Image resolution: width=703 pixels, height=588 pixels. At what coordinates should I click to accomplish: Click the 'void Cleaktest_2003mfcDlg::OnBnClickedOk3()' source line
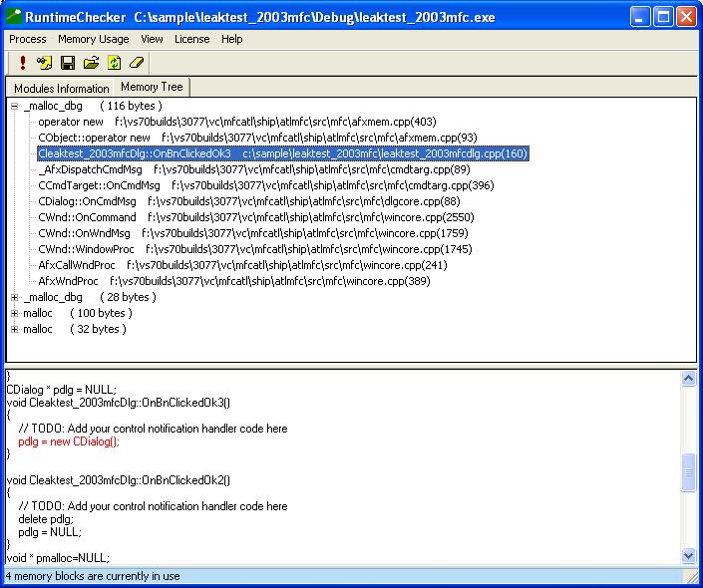click(x=119, y=403)
